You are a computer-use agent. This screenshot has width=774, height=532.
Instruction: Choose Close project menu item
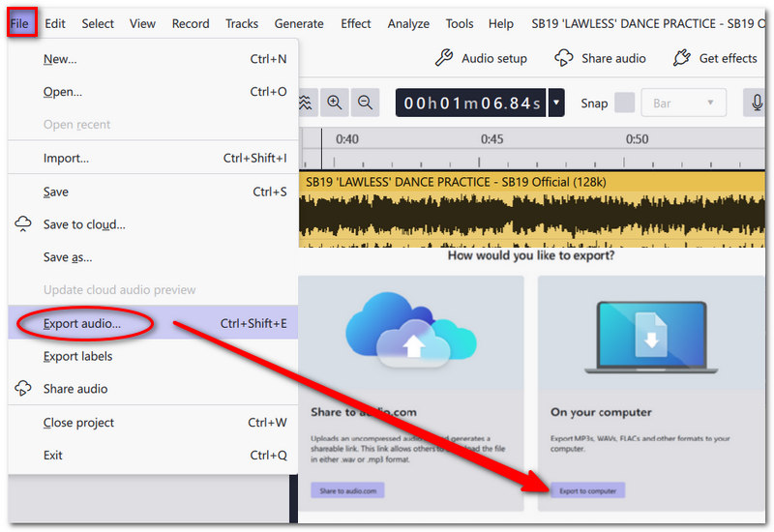tap(153, 423)
